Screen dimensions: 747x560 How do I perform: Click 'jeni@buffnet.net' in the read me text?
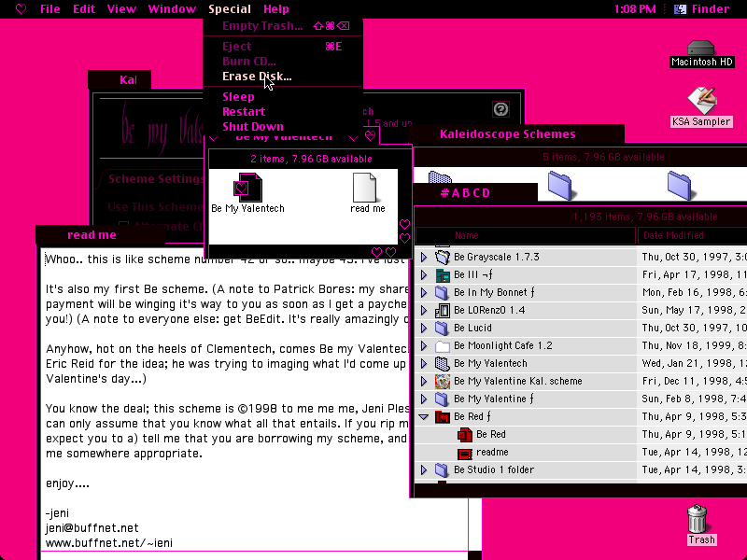(x=92, y=528)
